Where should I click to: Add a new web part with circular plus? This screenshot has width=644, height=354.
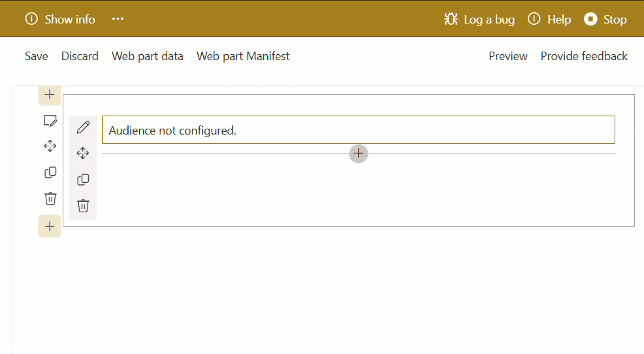pos(359,153)
